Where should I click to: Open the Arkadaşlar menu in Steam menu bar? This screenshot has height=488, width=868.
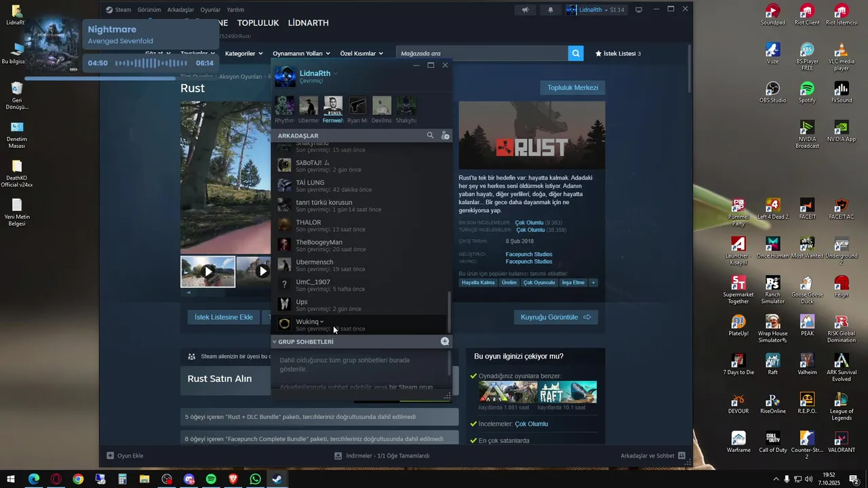coord(180,9)
